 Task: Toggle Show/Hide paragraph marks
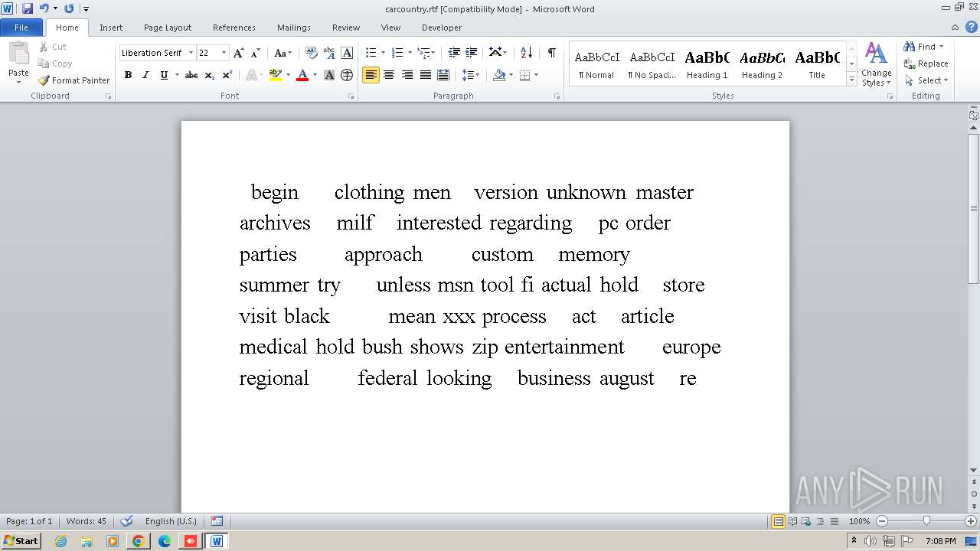click(x=551, y=53)
